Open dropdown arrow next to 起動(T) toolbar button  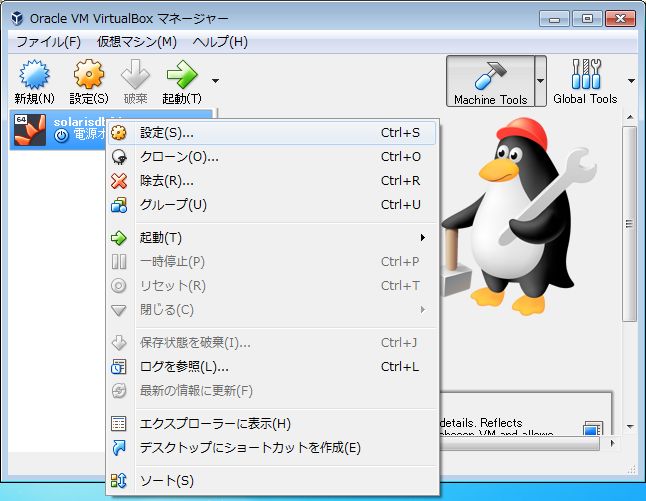215,81
